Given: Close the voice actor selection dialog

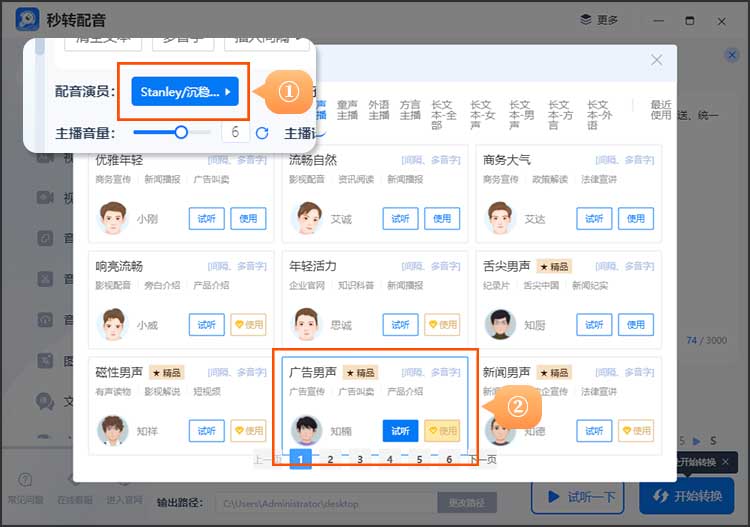Looking at the screenshot, I should pos(657,60).
